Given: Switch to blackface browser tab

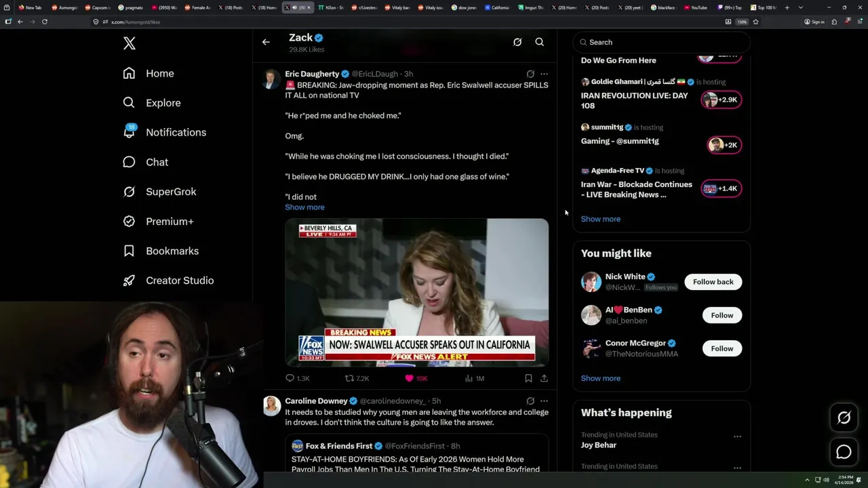Looking at the screenshot, I should point(663,7).
